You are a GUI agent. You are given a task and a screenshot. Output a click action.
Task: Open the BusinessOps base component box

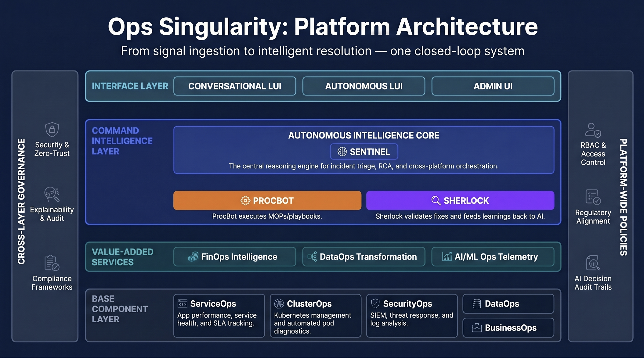click(508, 328)
